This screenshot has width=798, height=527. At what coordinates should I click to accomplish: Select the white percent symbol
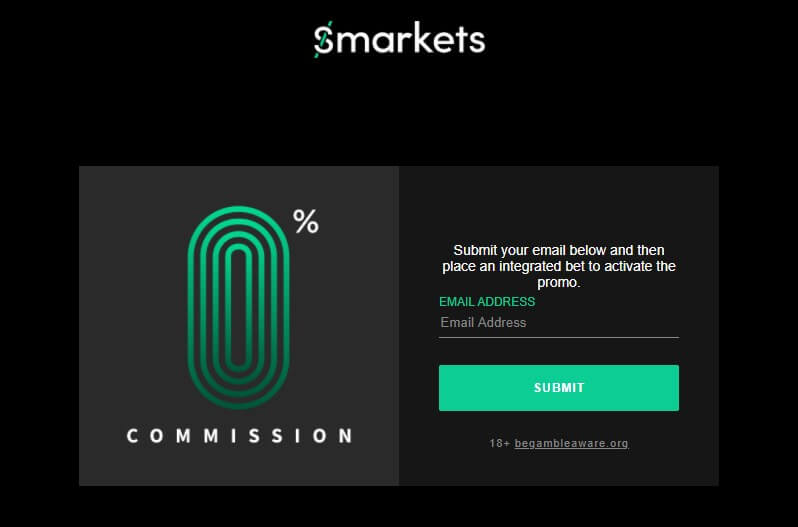306,222
